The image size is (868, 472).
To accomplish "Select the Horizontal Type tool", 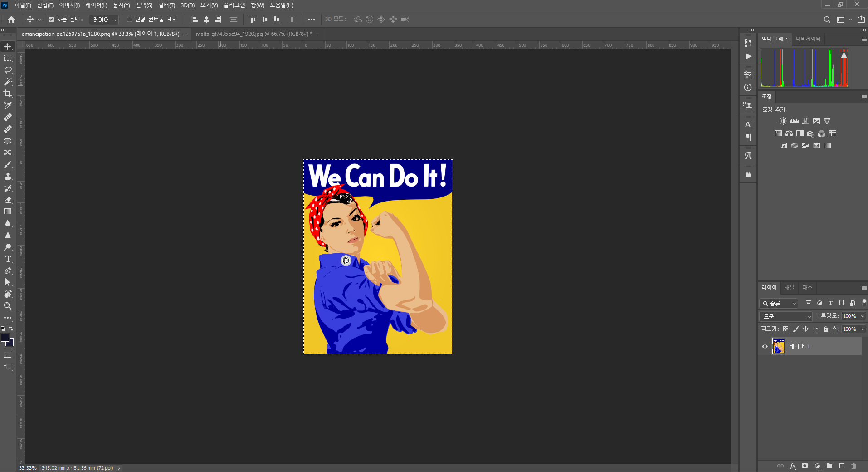I will point(8,259).
